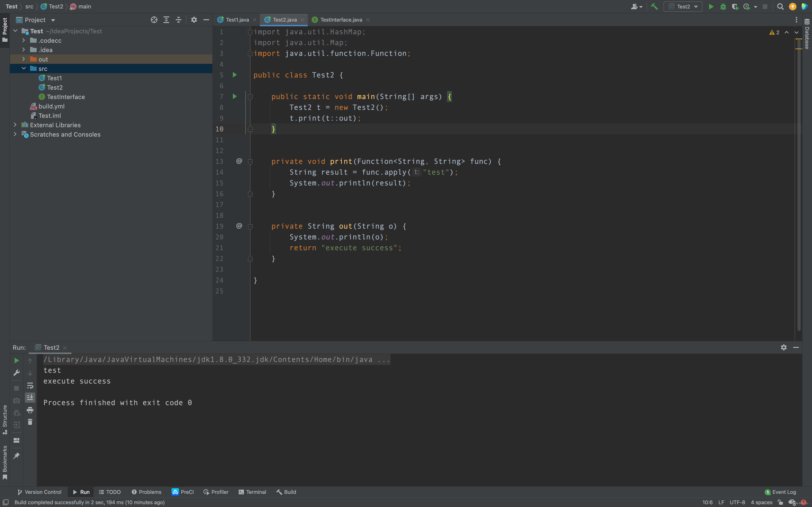The width and height of the screenshot is (812, 507).
Task: Click the run gutter arrow beside main method
Action: pos(234,96)
